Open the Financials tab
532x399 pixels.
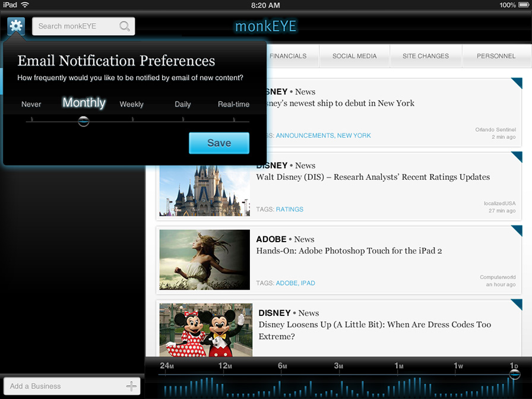coord(288,56)
